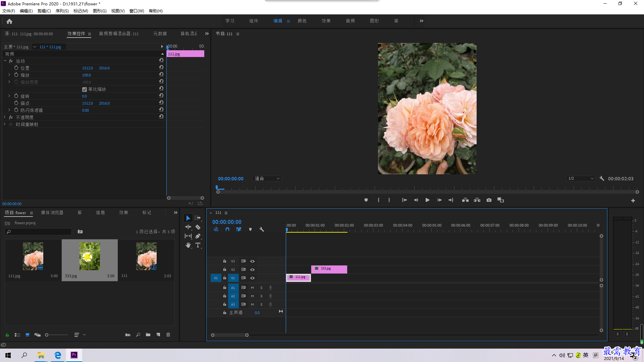This screenshot has width=644, height=362.
Task: Select the Slip tool
Action: tap(188, 236)
